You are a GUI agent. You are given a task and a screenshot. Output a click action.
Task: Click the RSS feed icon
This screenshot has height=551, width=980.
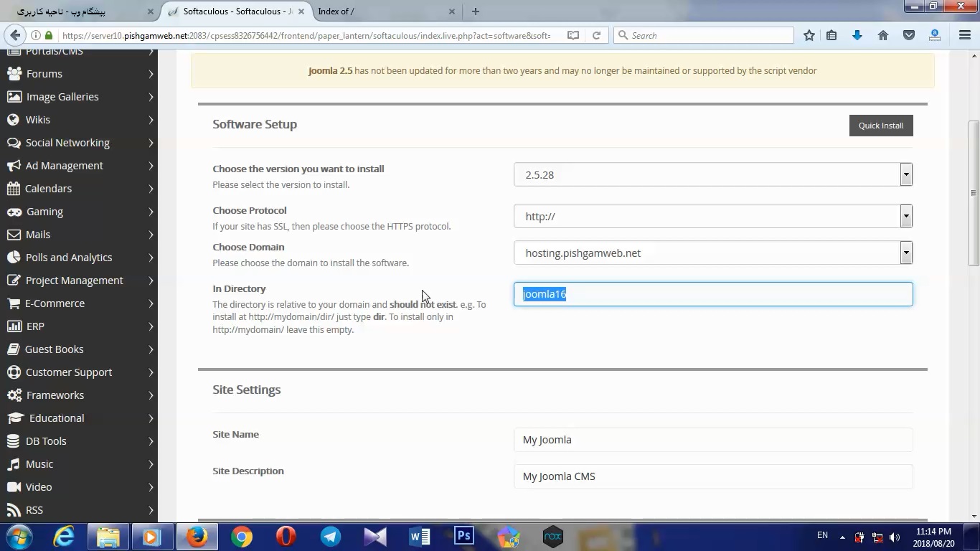13,510
